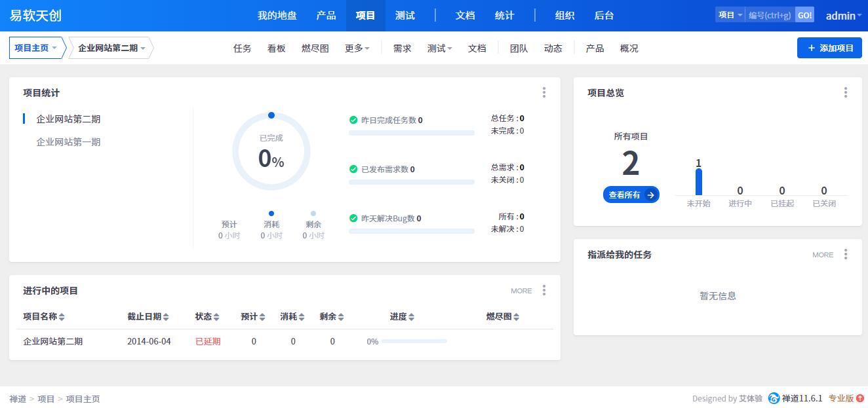Open the 企业网站第二期 project switcher

tap(111, 48)
